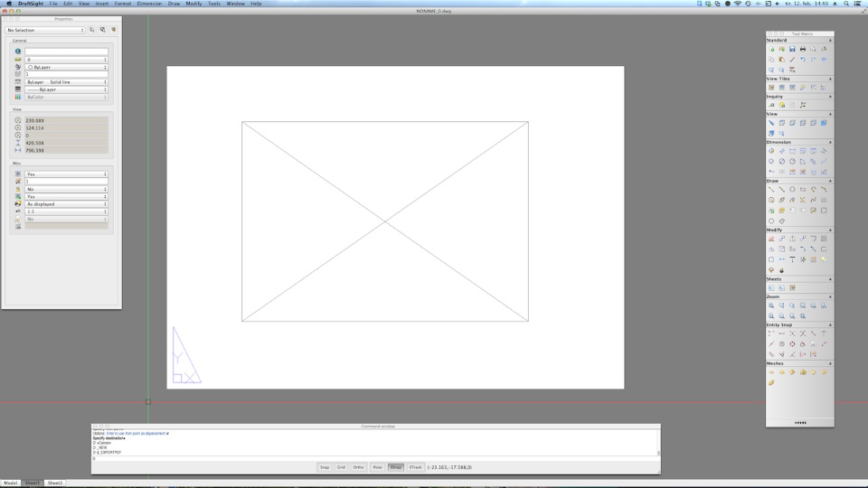
Task: Click the Print icon in Standard tools
Action: pos(803,49)
